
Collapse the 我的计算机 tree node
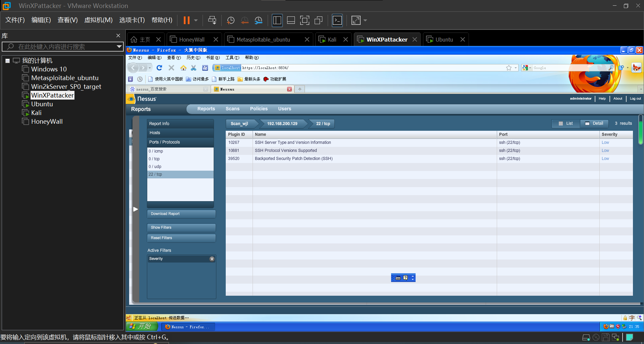click(7, 61)
